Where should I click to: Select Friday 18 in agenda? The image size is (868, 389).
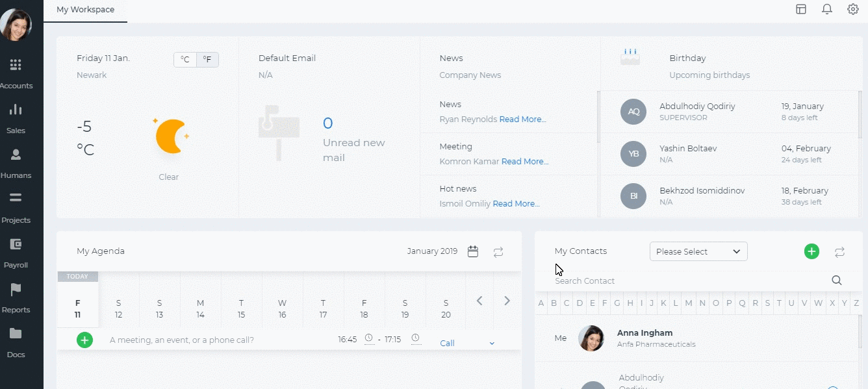[x=364, y=308]
